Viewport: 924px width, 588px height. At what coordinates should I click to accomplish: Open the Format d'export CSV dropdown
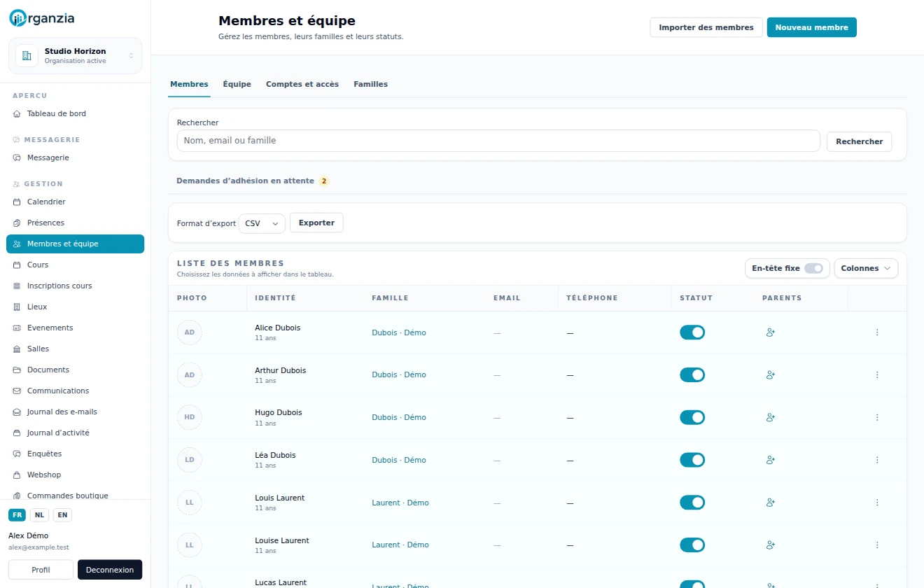(x=262, y=223)
